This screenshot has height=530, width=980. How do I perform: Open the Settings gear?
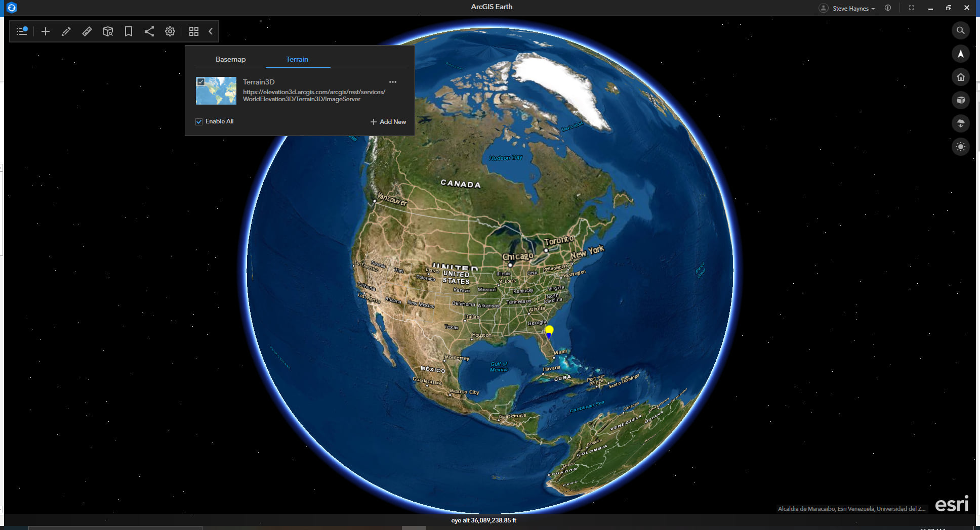tap(170, 31)
